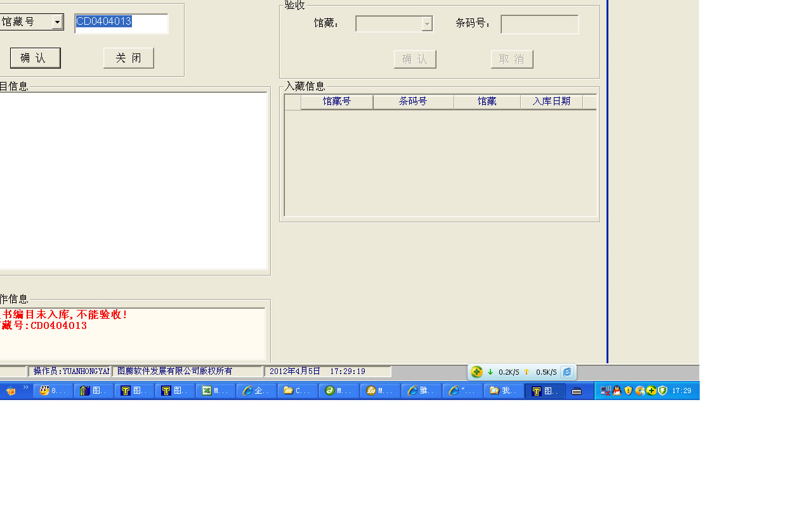Open the yellow security shield tray icon

point(628,391)
